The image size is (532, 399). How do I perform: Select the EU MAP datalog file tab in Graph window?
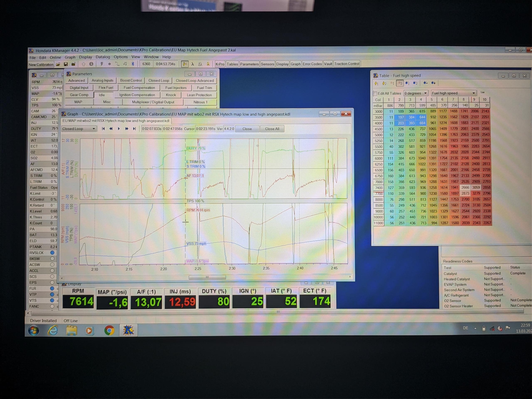116,121
